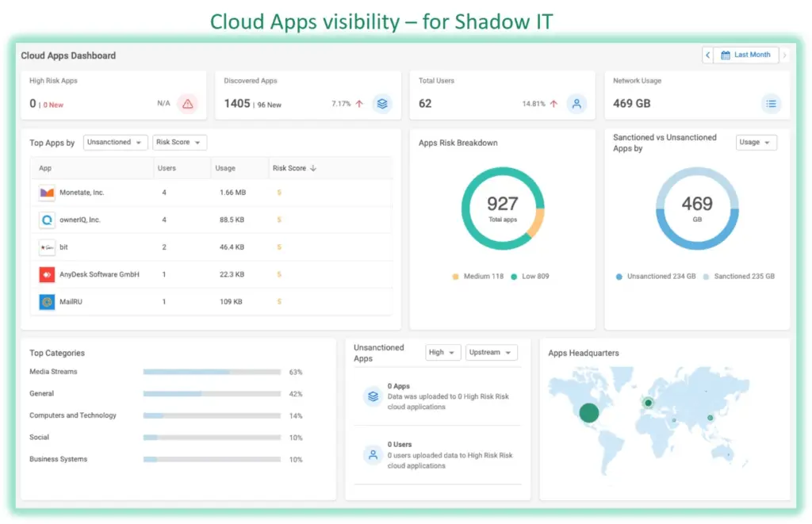Screen dimensions: 812x524
Task: Select the AnyDesk Software GmbH app icon
Action: coord(46,274)
